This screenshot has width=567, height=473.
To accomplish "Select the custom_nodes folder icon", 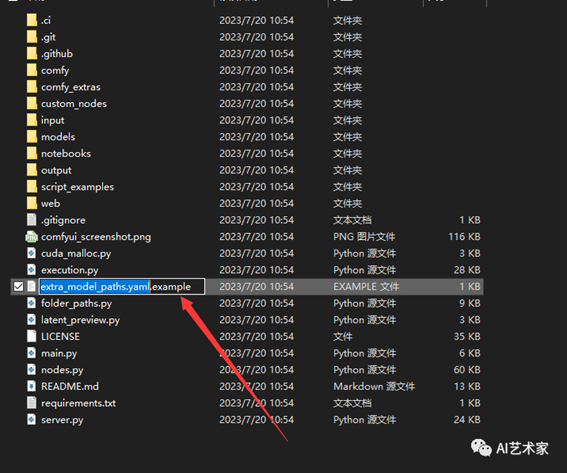I will coord(32,103).
